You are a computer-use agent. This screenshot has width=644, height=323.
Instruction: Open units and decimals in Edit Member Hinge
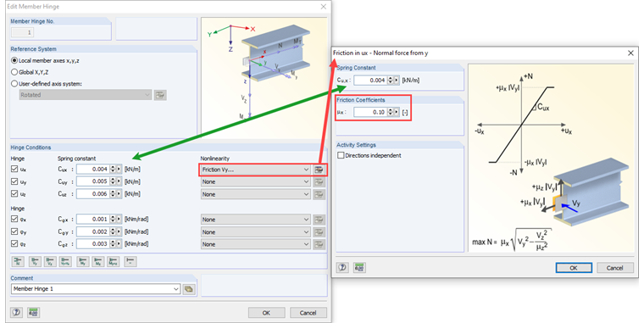[x=33, y=312]
